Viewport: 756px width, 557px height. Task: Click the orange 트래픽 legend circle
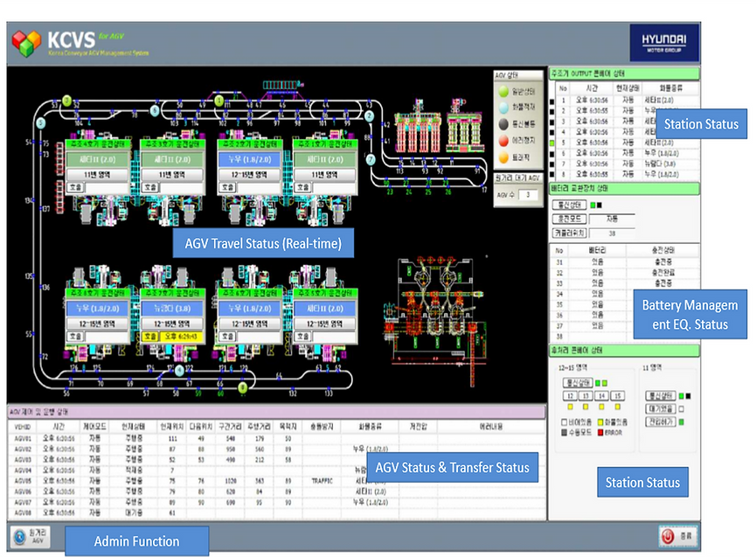point(503,157)
